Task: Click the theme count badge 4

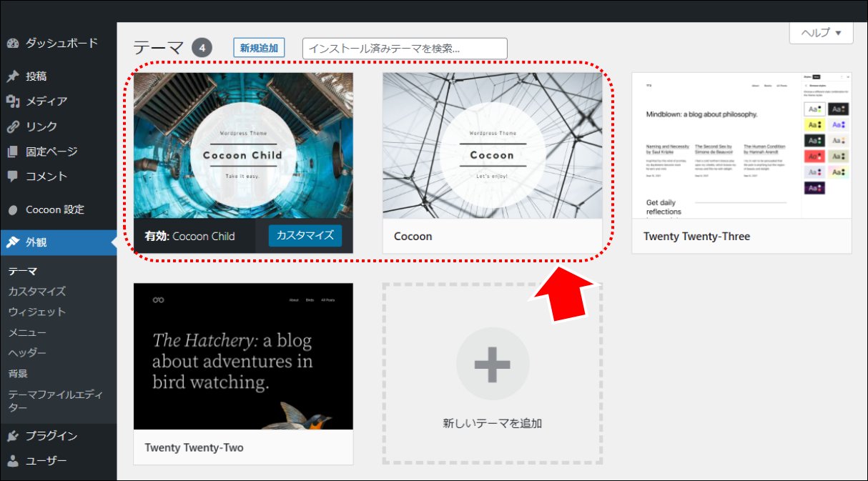Action: click(x=202, y=48)
